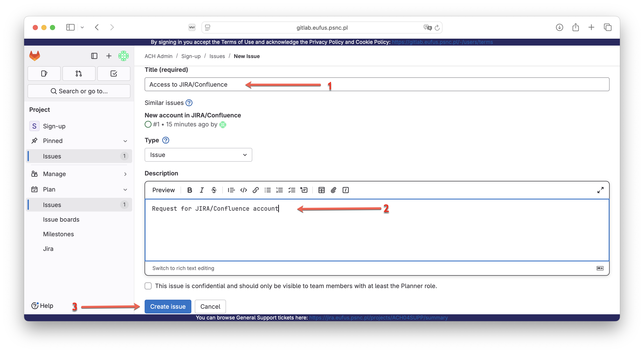The width and height of the screenshot is (644, 353).
Task: Switch to the description Preview
Action: pyautogui.click(x=164, y=190)
